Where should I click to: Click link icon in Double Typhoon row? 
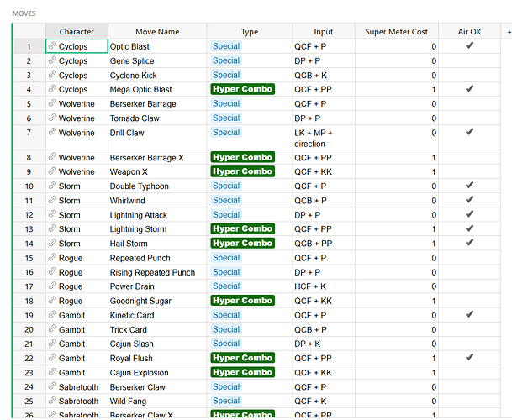pos(52,186)
